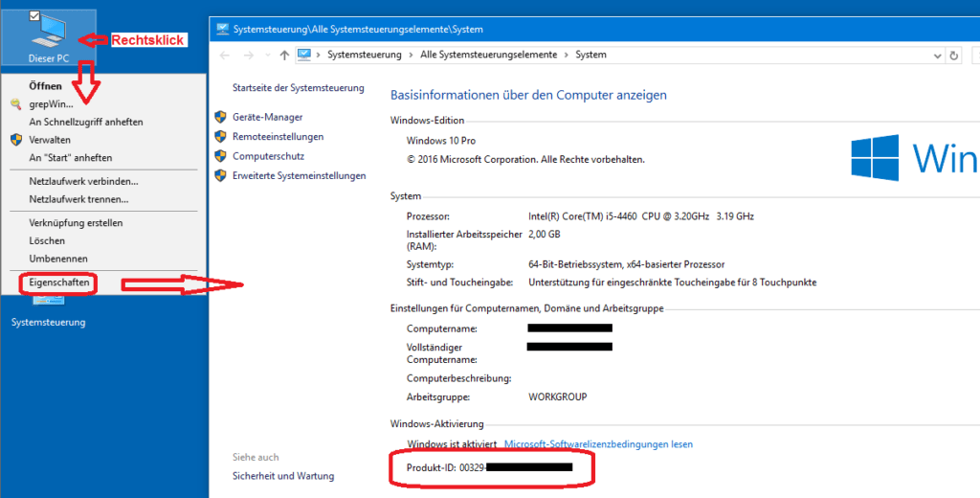Image resolution: width=980 pixels, height=498 pixels.
Task: Open recent locations dropdown arrow
Action: [x=268, y=55]
